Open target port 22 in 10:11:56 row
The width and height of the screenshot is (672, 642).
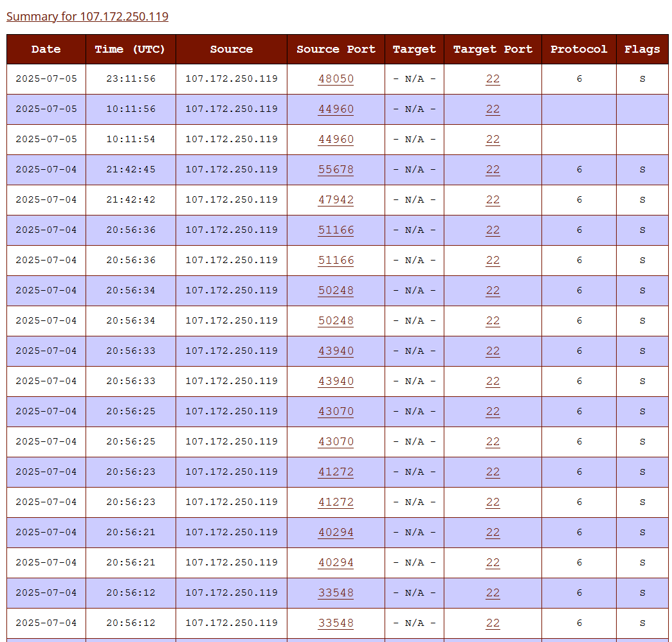[x=493, y=109]
